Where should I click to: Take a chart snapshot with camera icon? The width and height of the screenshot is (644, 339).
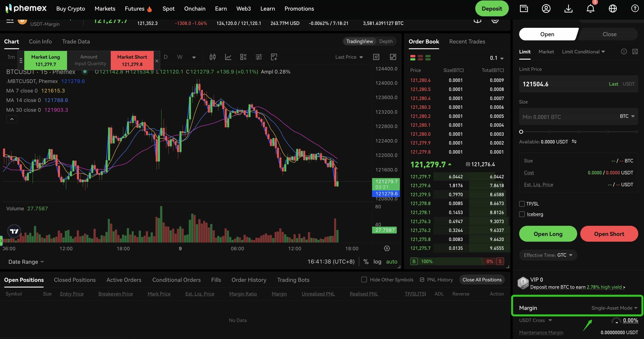click(x=376, y=57)
